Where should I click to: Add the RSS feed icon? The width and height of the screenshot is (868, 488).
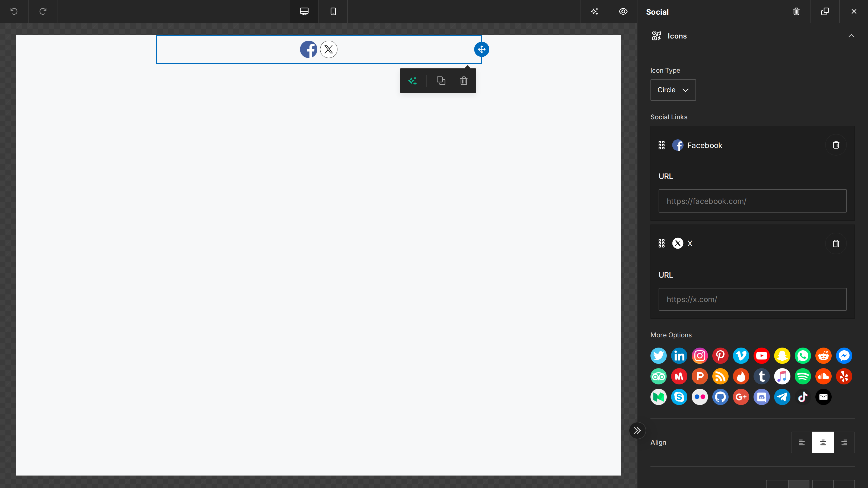pos(720,376)
